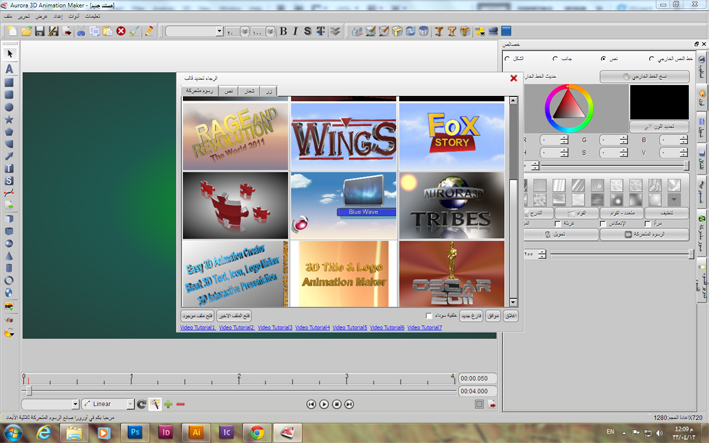Click the export icon right of timeline controls
This screenshot has height=443, width=709.
[x=492, y=404]
